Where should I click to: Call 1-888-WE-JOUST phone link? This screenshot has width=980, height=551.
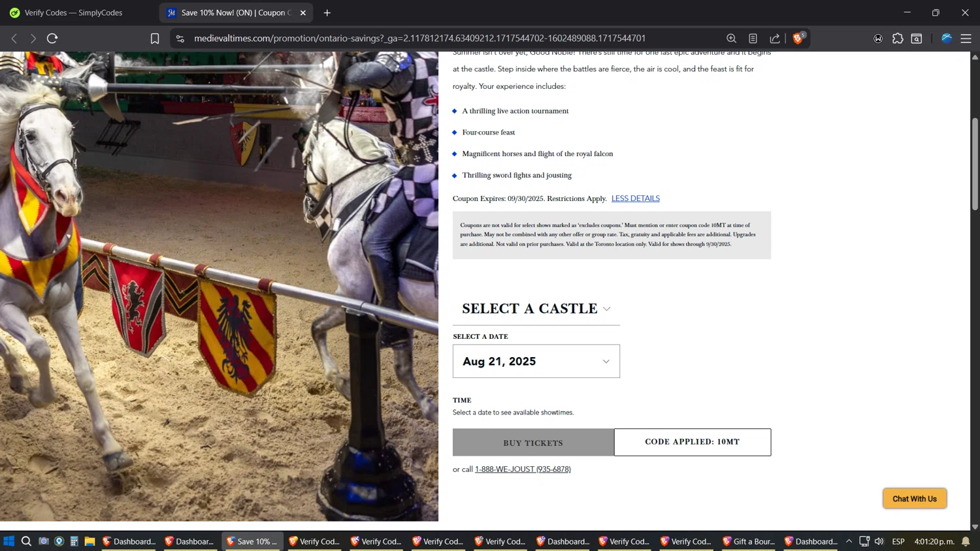[523, 469]
